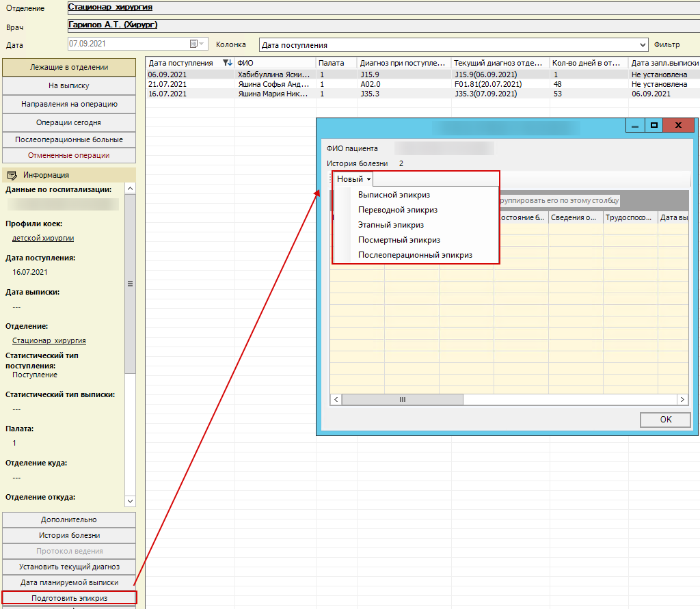700x609 pixels.
Task: Click the Фильтр label
Action: (x=667, y=44)
